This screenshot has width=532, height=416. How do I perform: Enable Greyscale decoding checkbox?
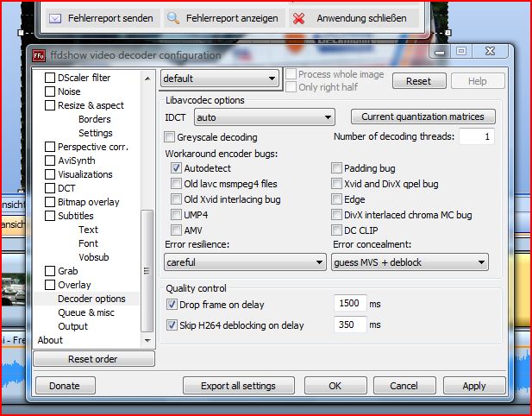(169, 137)
